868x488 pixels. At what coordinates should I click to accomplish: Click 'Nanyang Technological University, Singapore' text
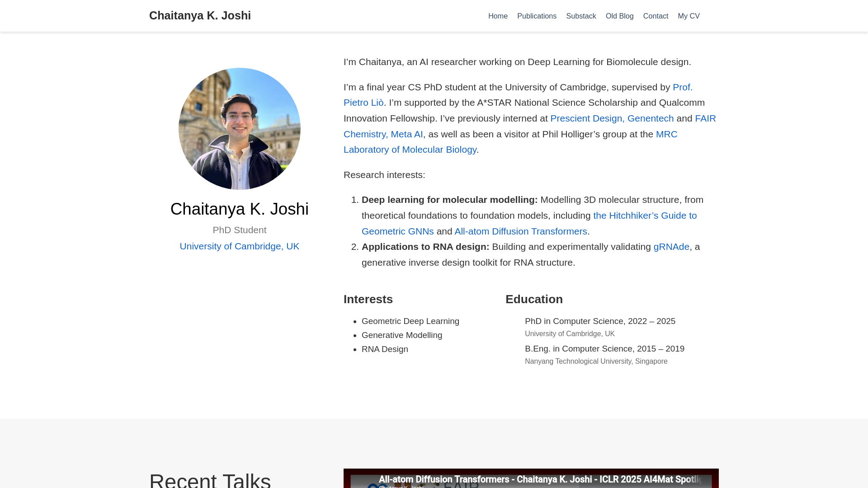point(596,361)
